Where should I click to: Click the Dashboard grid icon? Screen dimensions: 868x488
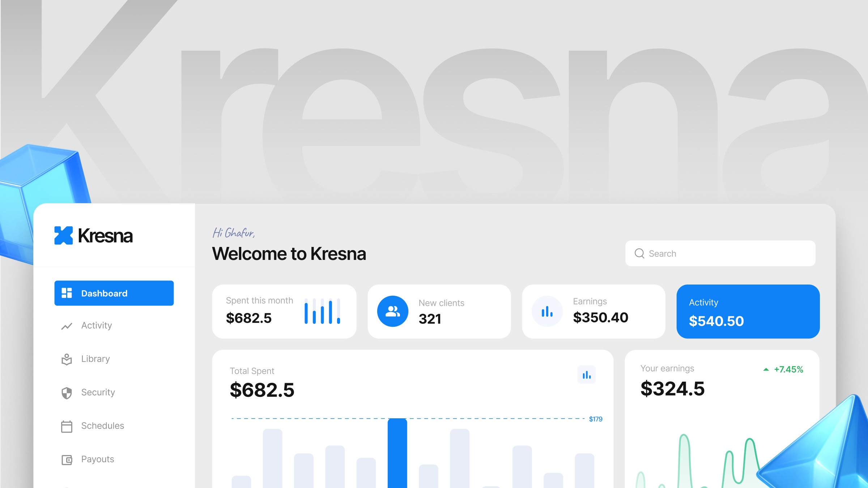click(67, 293)
